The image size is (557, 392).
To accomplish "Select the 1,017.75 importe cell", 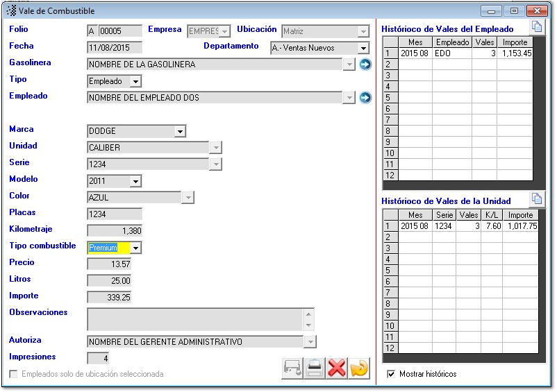I will tap(520, 226).
